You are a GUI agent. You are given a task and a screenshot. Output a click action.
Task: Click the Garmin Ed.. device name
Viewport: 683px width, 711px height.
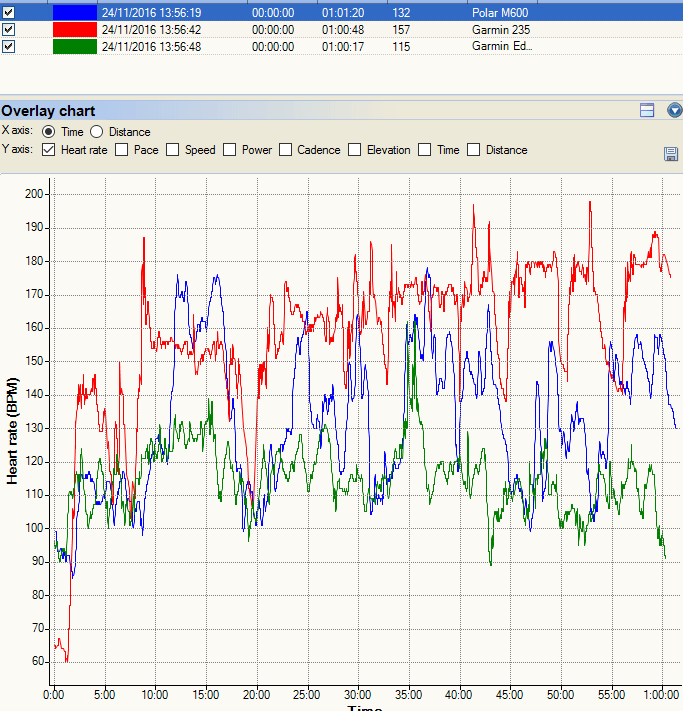502,46
